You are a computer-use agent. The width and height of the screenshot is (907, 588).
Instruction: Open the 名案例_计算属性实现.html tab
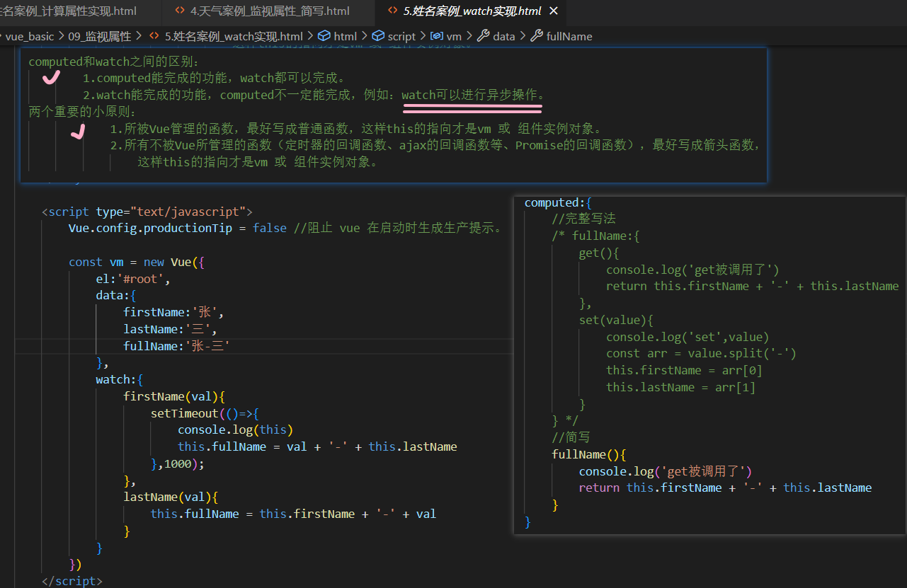pyautogui.click(x=69, y=11)
